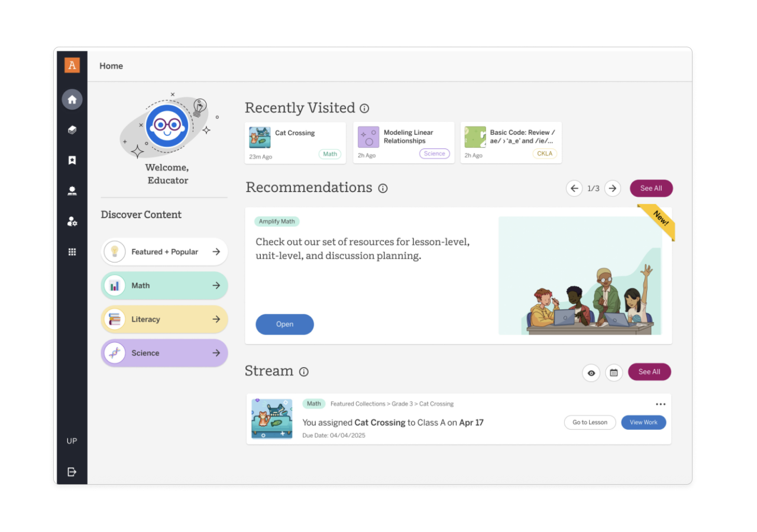Expand the Math content category

[164, 286]
